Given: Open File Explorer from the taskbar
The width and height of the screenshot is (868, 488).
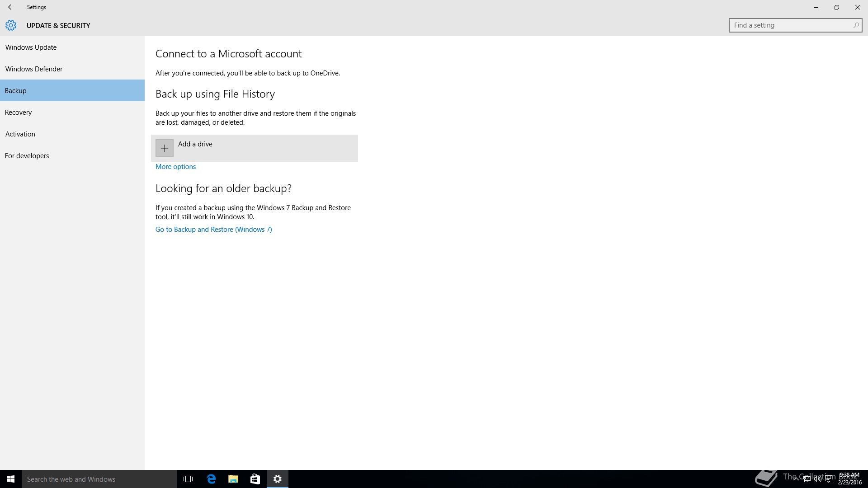Looking at the screenshot, I should (x=233, y=479).
